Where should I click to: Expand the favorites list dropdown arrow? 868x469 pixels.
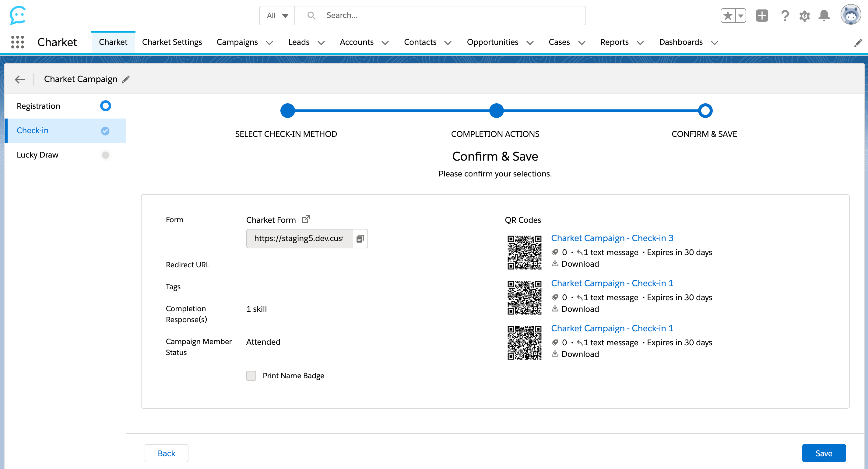[x=740, y=16]
